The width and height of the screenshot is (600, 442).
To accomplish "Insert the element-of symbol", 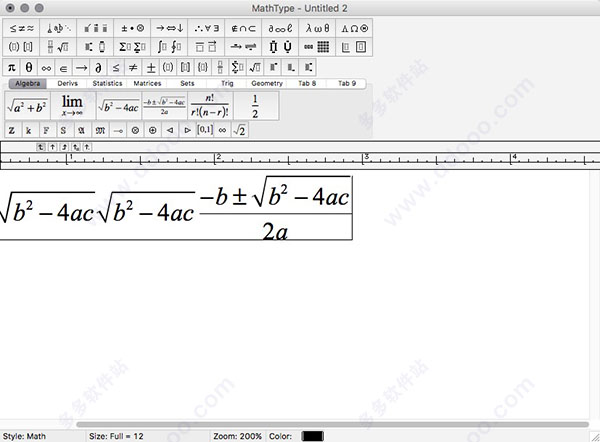I will [64, 68].
